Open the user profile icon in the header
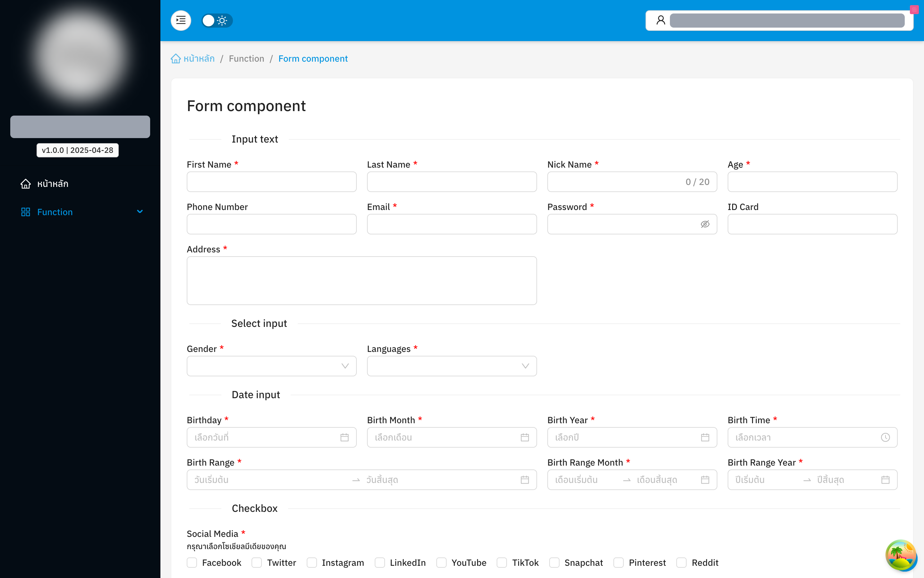924x578 pixels. pyautogui.click(x=661, y=20)
